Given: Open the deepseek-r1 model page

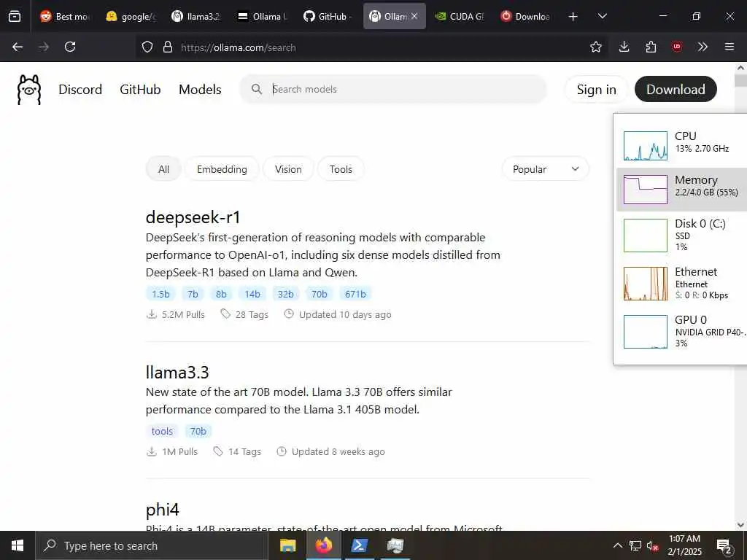Looking at the screenshot, I should click(x=193, y=217).
